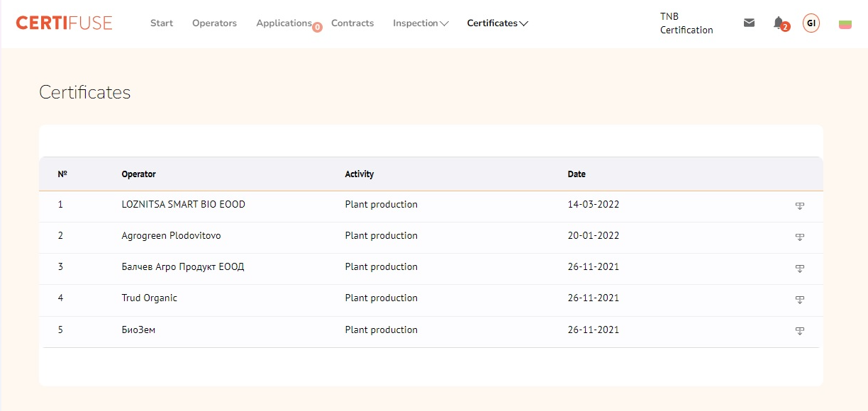The image size is (868, 411).
Task: Navigate to Contracts
Action: pos(352,23)
